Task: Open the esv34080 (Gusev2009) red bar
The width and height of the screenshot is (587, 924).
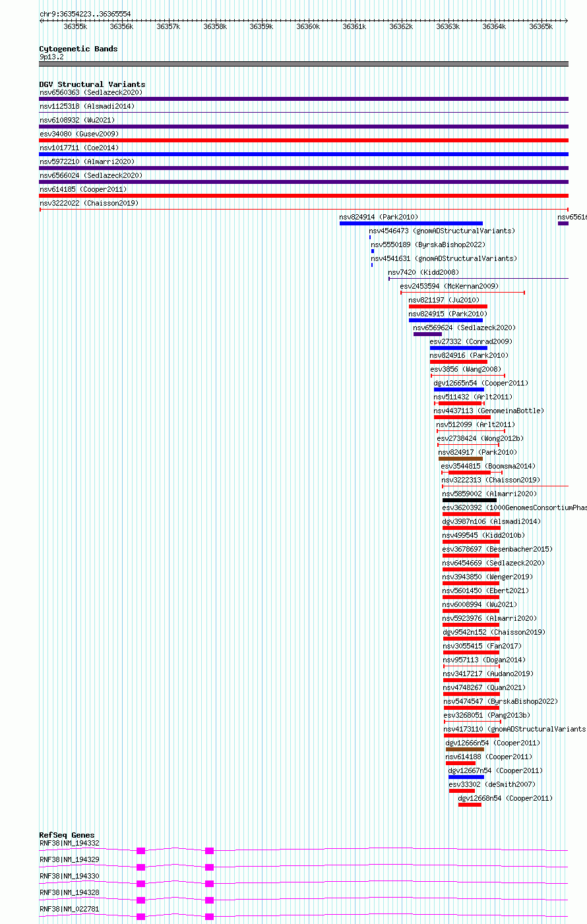Action: tap(303, 140)
